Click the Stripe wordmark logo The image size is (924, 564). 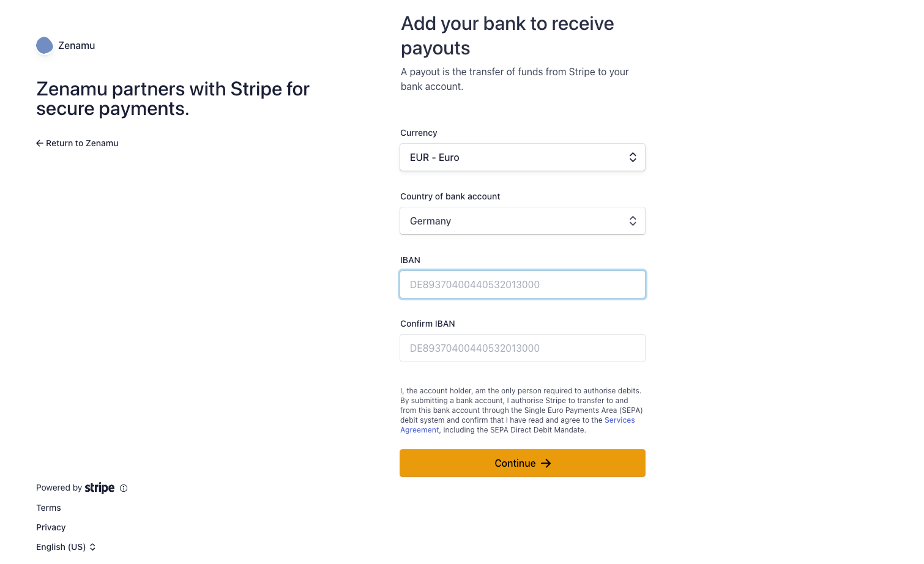tap(100, 488)
